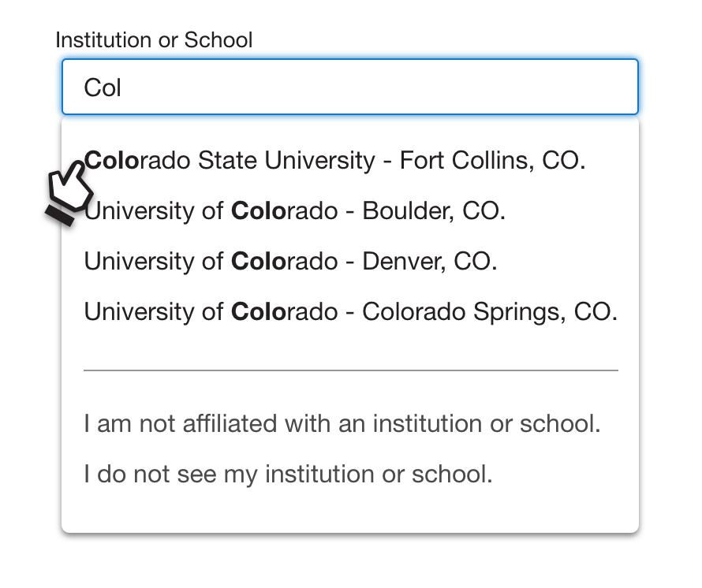
Task: Click the Institution or School input field
Action: [x=349, y=87]
